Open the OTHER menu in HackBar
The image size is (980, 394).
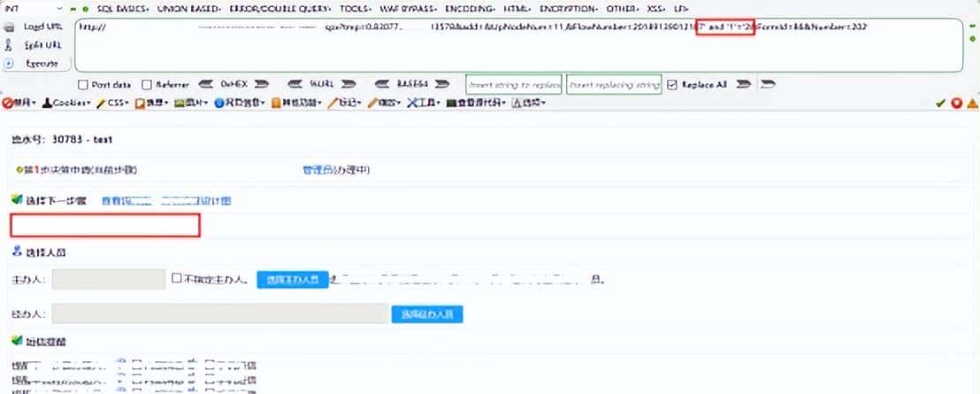tap(623, 10)
